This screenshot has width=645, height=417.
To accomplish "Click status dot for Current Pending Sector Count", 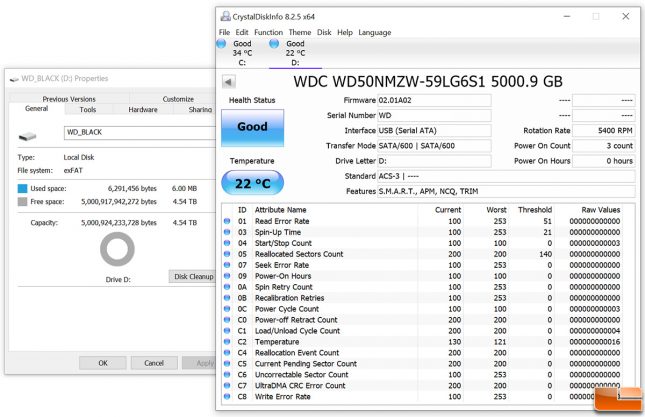I will point(227,364).
